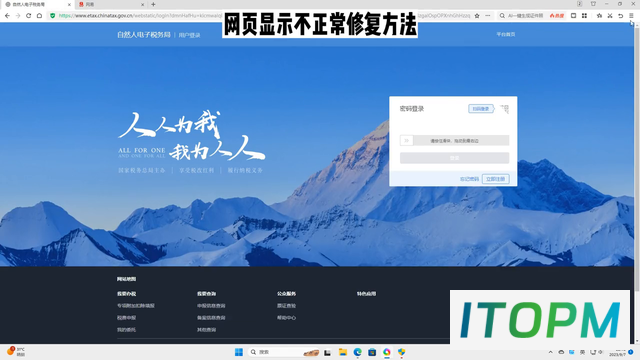Open the four-squares apps grid icon
Viewport: 640px width, 360px height.
(584, 16)
